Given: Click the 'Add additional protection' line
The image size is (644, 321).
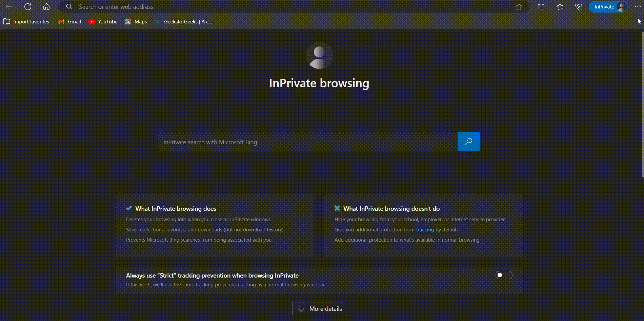Looking at the screenshot, I should tap(407, 240).
